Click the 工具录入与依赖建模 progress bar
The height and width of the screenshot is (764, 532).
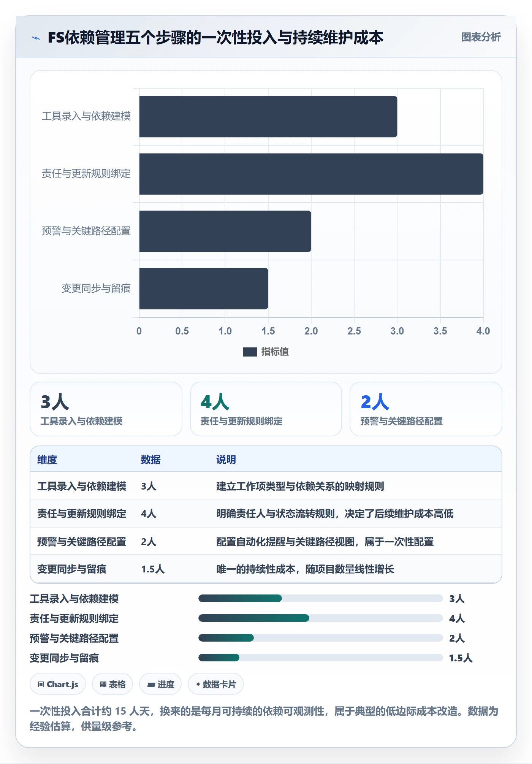(320, 598)
